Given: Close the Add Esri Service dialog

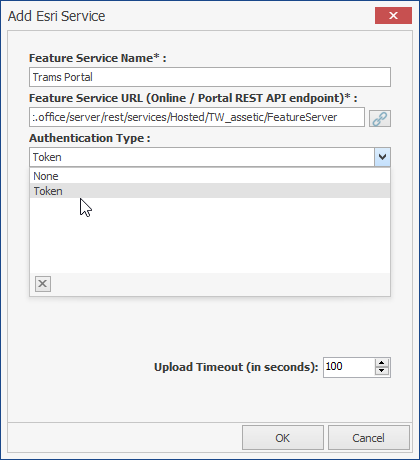Looking at the screenshot, I should click(x=393, y=15).
